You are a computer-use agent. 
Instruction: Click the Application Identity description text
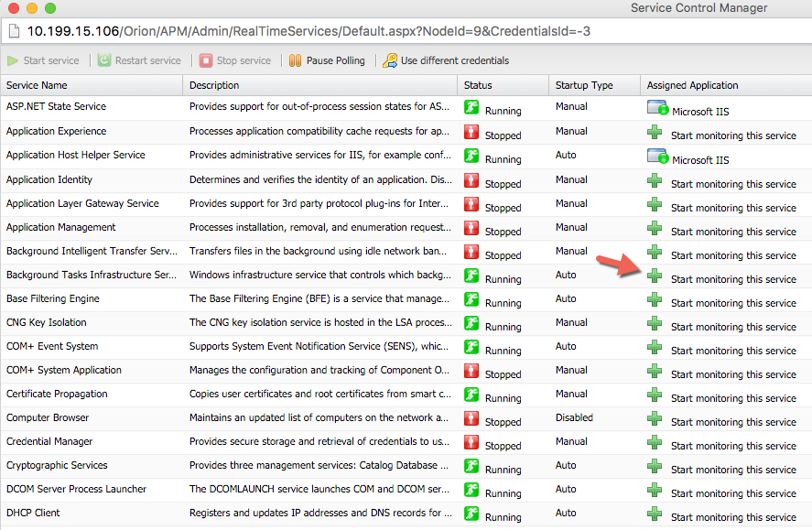[320, 180]
